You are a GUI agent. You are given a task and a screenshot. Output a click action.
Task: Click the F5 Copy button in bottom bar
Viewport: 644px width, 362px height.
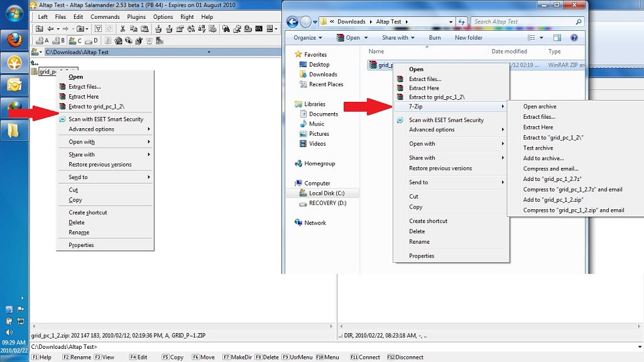tap(173, 357)
